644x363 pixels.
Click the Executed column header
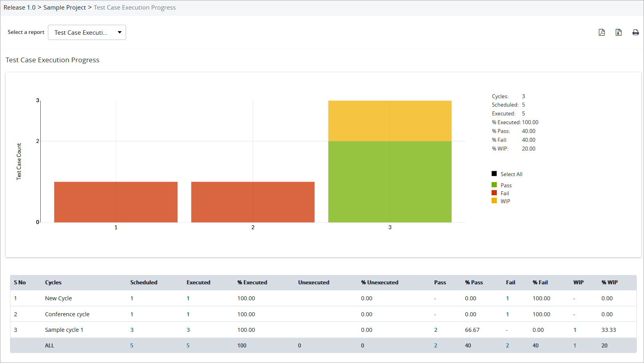click(198, 282)
